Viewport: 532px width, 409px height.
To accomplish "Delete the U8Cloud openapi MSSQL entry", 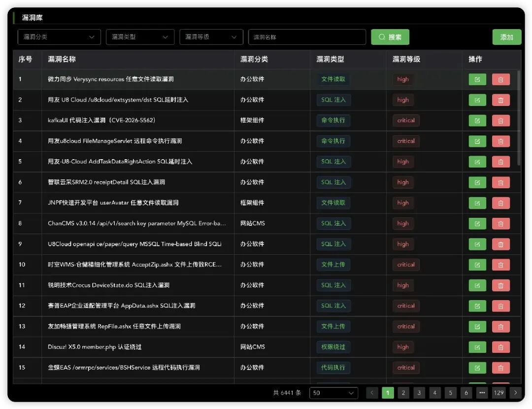I will pos(500,244).
